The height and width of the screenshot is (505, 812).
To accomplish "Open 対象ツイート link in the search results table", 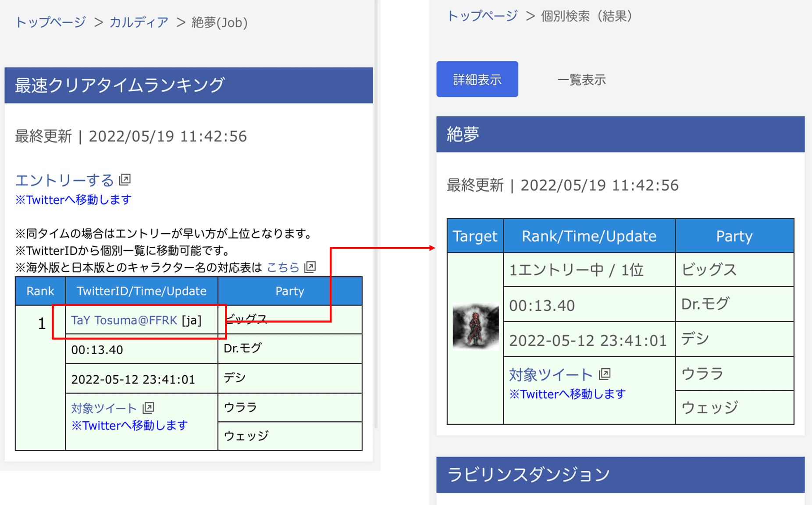I will tap(551, 375).
